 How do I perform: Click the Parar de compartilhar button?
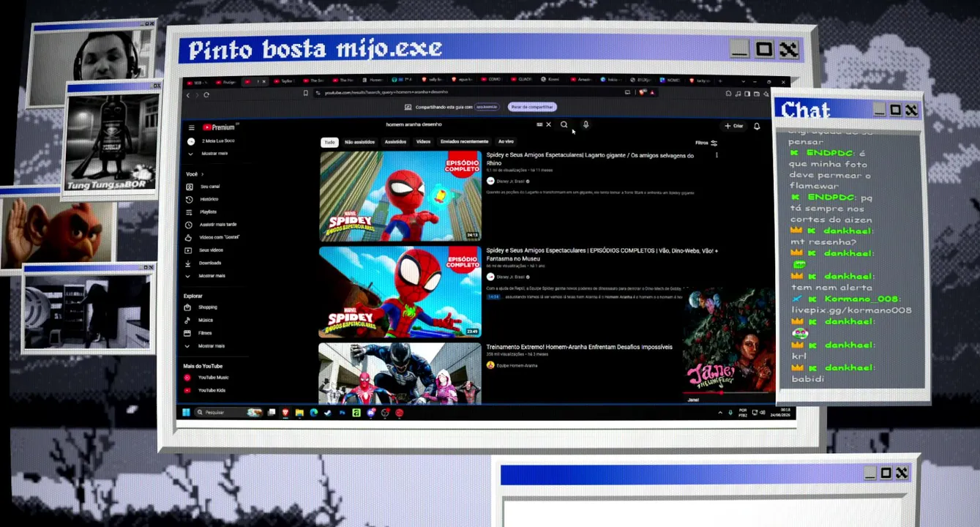click(x=532, y=107)
